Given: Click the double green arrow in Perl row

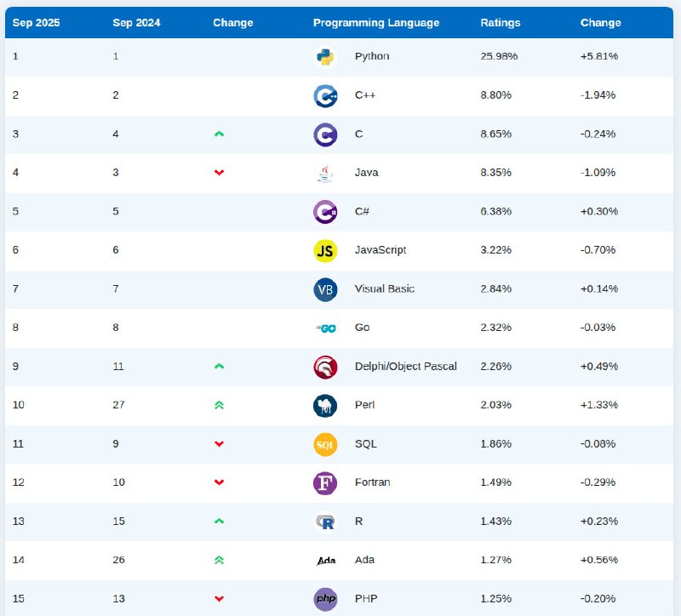Looking at the screenshot, I should click(219, 405).
